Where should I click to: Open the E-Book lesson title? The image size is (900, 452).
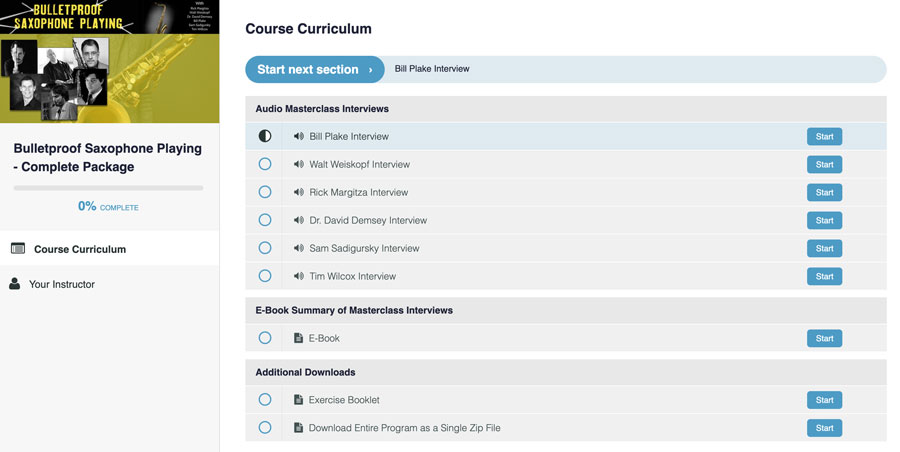point(324,338)
